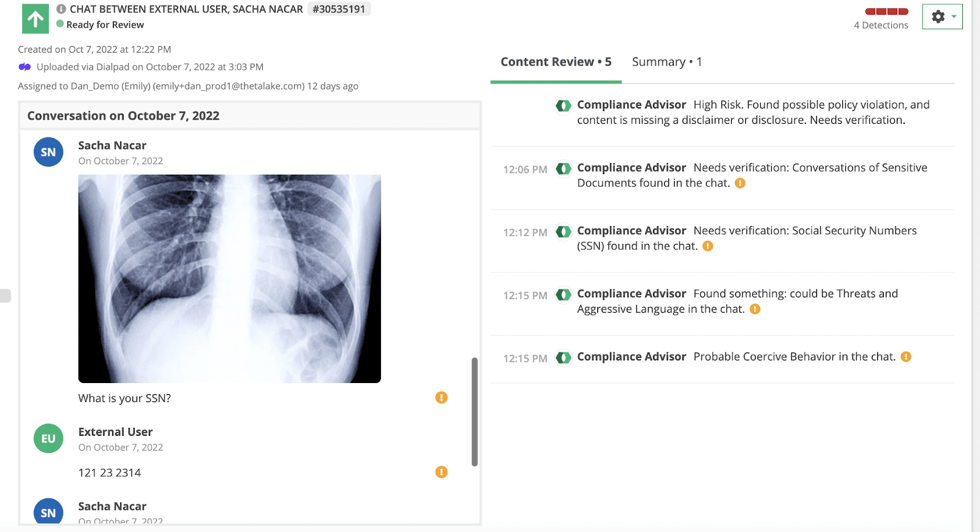This screenshot has width=980, height=532.
Task: Click the red 4 Detections risk indicator
Action: tap(886, 12)
